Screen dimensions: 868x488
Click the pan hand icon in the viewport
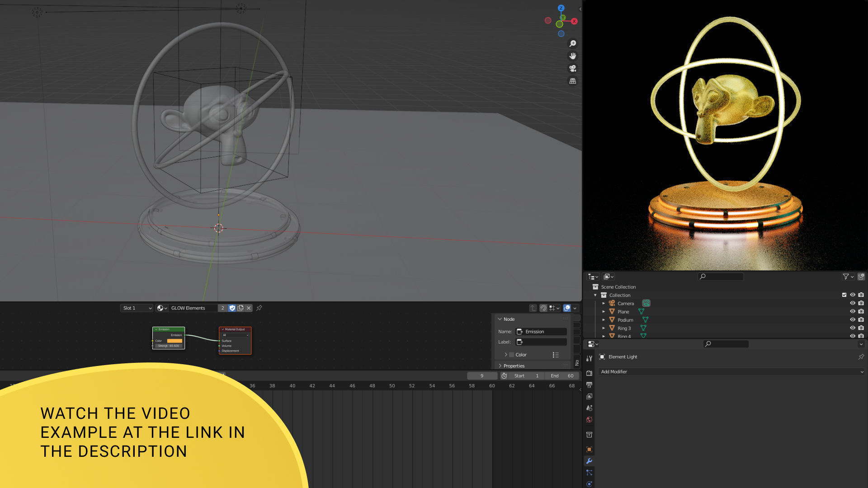point(573,56)
